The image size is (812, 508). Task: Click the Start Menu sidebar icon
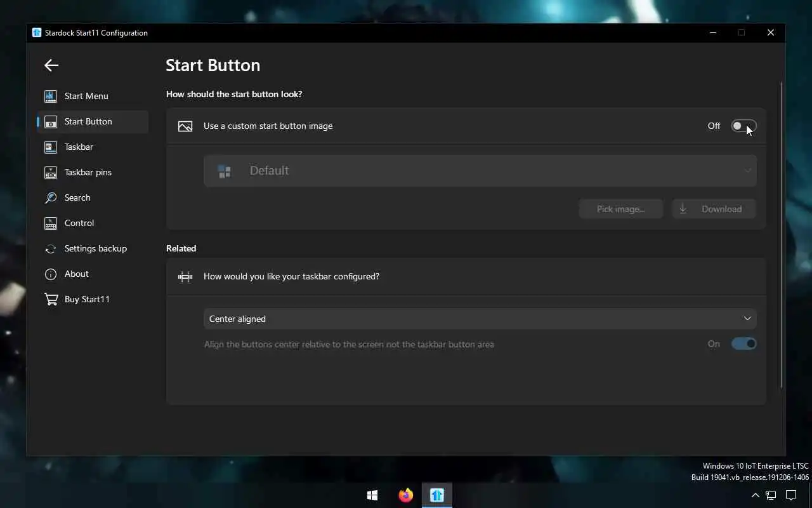[x=51, y=96]
